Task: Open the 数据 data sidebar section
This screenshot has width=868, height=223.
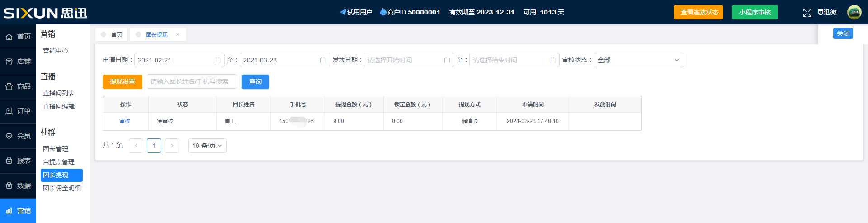Action: [18, 186]
